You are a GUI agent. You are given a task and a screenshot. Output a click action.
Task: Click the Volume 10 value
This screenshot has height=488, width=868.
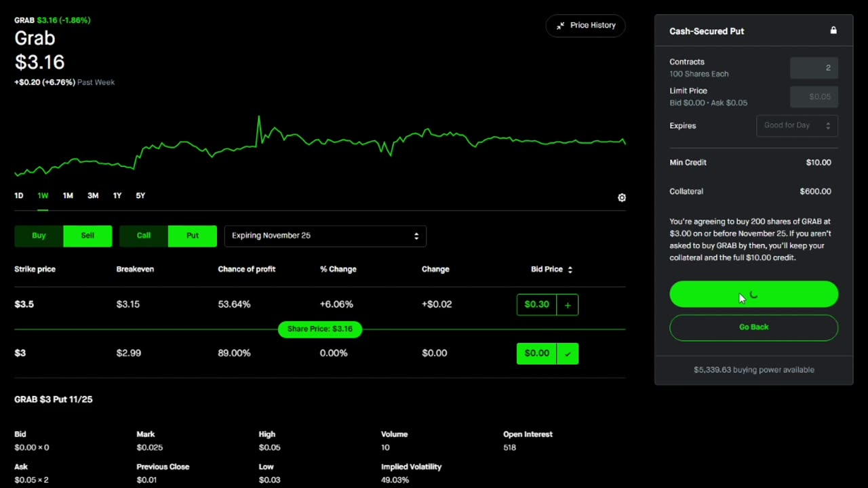[x=385, y=448]
